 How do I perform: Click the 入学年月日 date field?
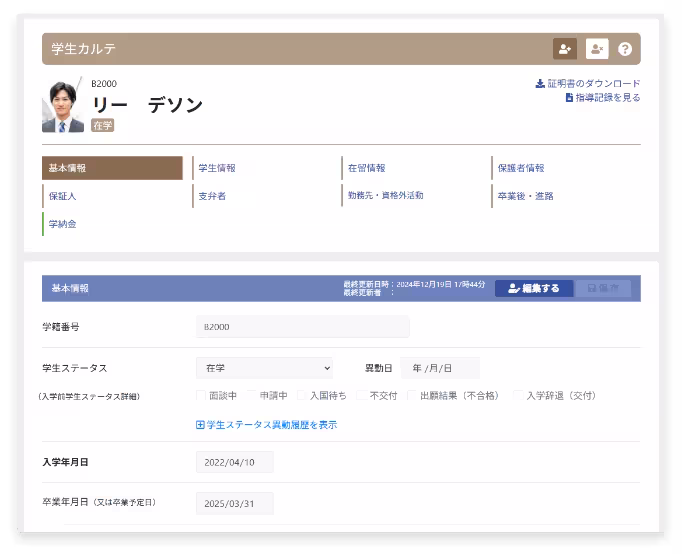click(x=235, y=462)
